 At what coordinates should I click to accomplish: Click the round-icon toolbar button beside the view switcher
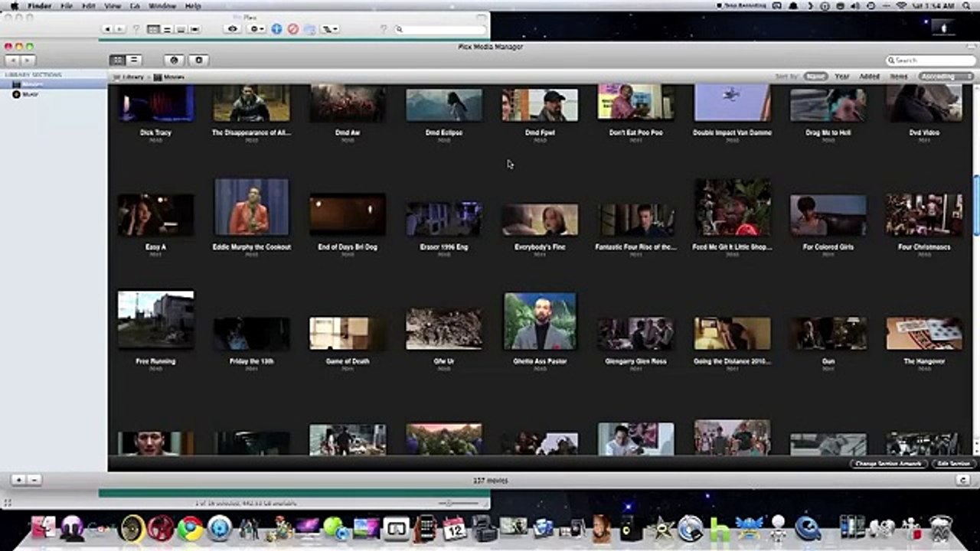(x=174, y=60)
